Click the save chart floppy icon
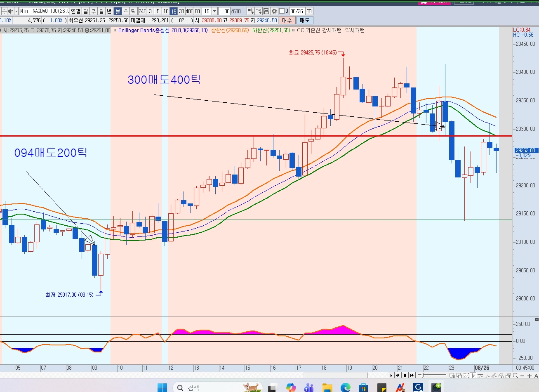Screen dimensions: 539x392 [x=266, y=11]
